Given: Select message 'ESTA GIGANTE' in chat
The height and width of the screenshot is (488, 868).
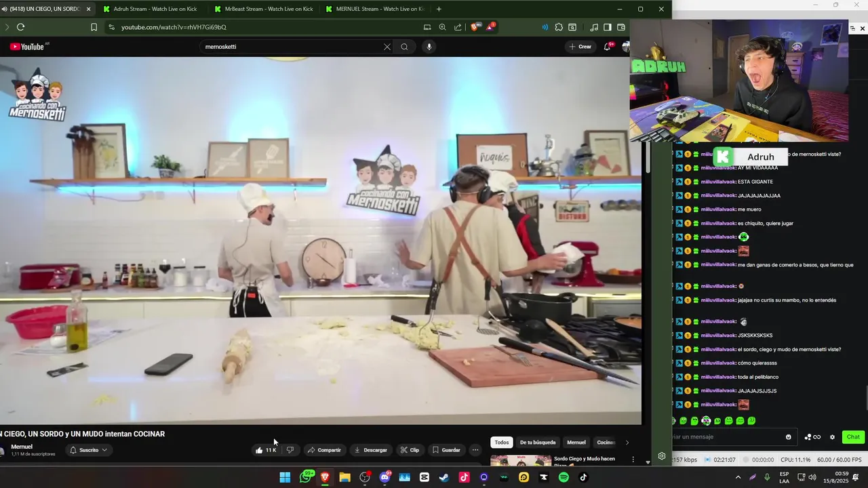Looking at the screenshot, I should click(x=755, y=182).
